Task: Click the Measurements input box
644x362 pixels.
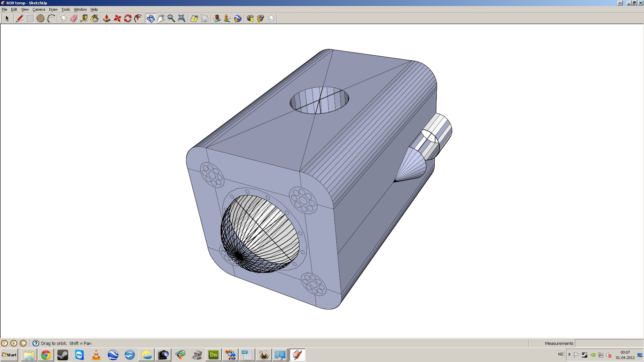Action: coord(609,343)
